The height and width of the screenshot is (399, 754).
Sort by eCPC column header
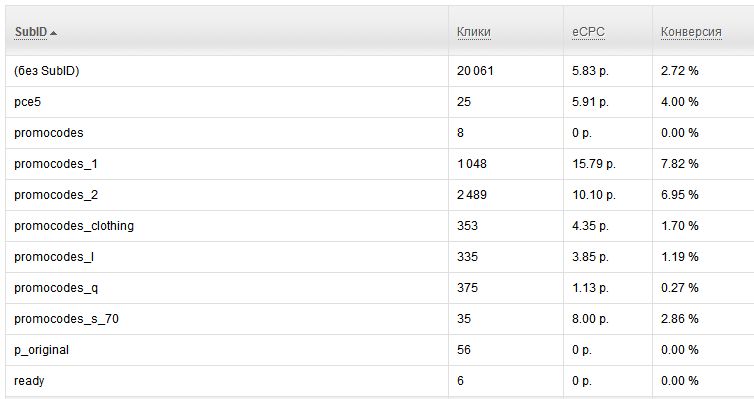(x=588, y=32)
